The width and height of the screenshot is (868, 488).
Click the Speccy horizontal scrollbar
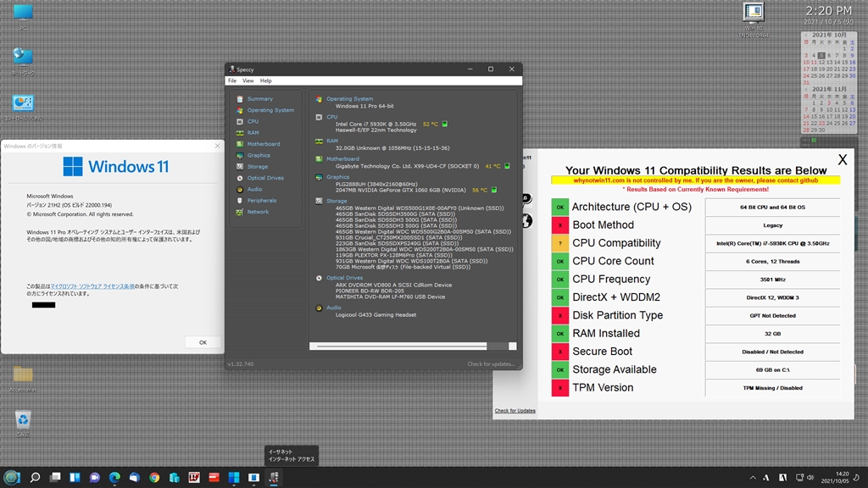(x=398, y=346)
